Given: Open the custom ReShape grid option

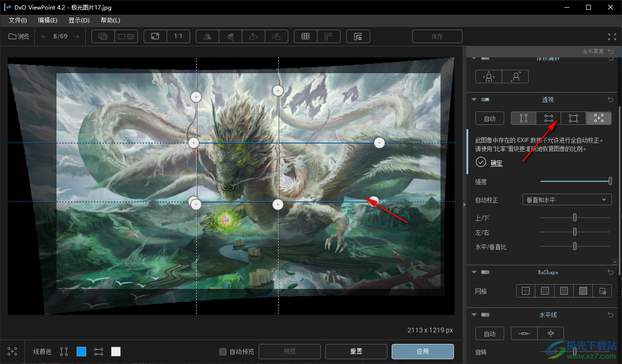Looking at the screenshot, I should click(x=602, y=291).
